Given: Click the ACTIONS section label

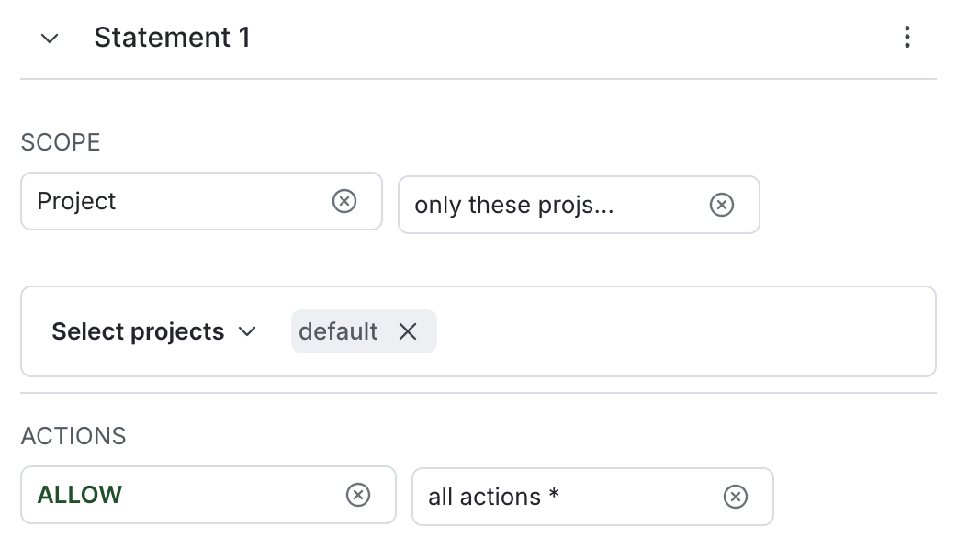Looking at the screenshot, I should point(73,436).
